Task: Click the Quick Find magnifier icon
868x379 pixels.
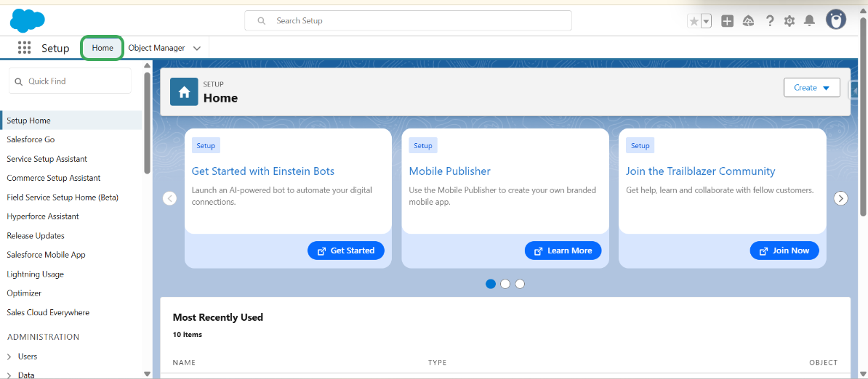Action: 18,81
